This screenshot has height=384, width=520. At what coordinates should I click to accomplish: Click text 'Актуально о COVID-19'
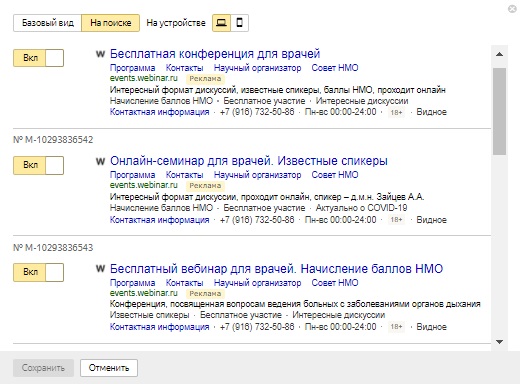coord(361,208)
